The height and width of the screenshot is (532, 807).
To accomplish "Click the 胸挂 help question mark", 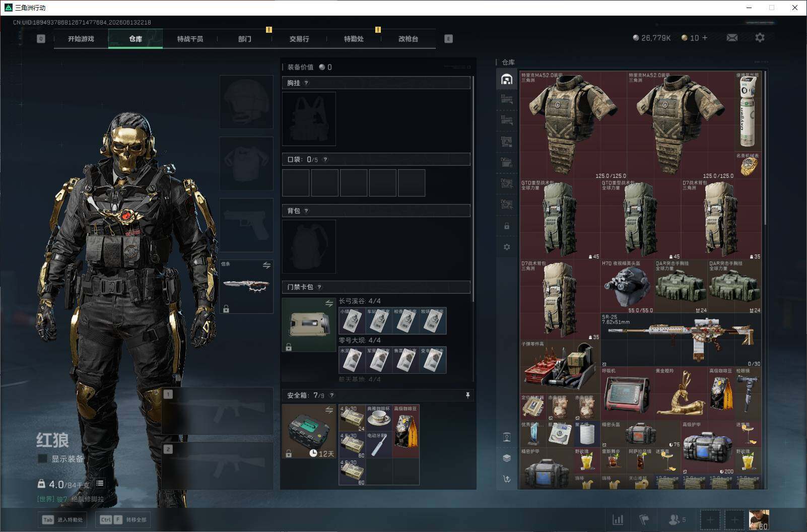I will tap(306, 83).
